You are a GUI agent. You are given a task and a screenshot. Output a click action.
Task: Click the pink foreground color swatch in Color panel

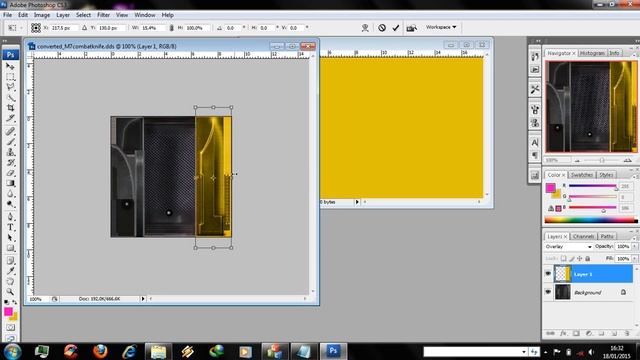(x=550, y=188)
